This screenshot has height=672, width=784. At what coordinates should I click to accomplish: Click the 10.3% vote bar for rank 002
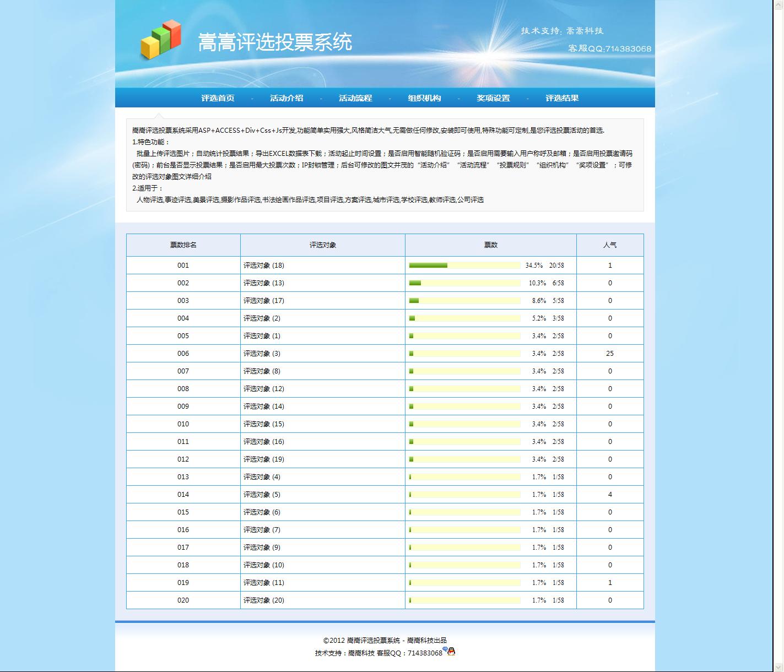point(464,283)
